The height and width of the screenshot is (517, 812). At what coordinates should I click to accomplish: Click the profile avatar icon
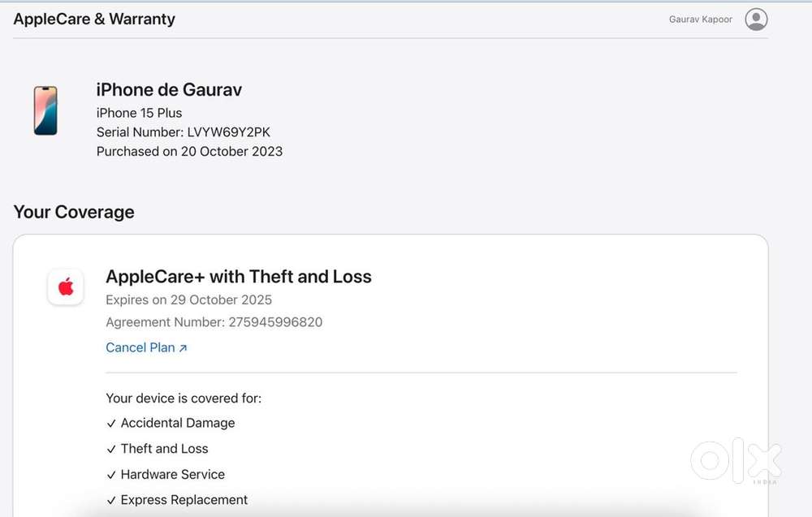click(756, 19)
